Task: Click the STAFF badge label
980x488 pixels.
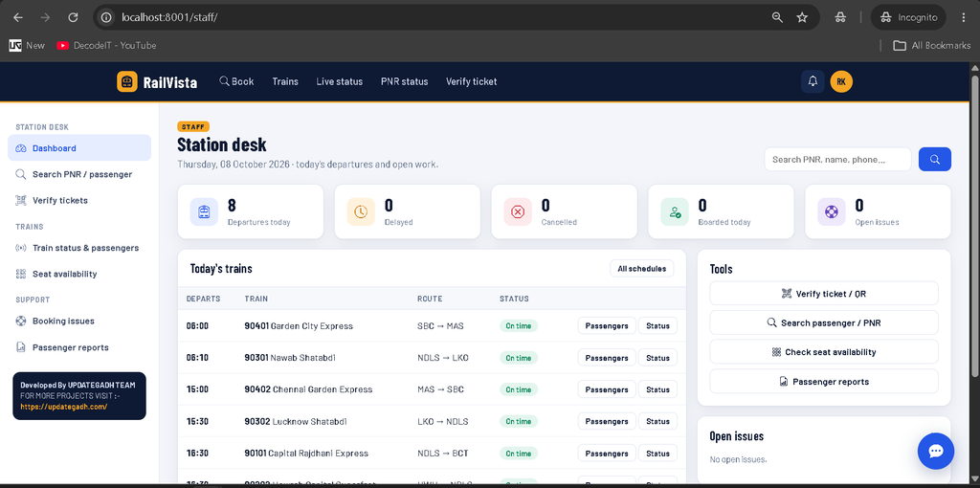Action: click(x=193, y=127)
